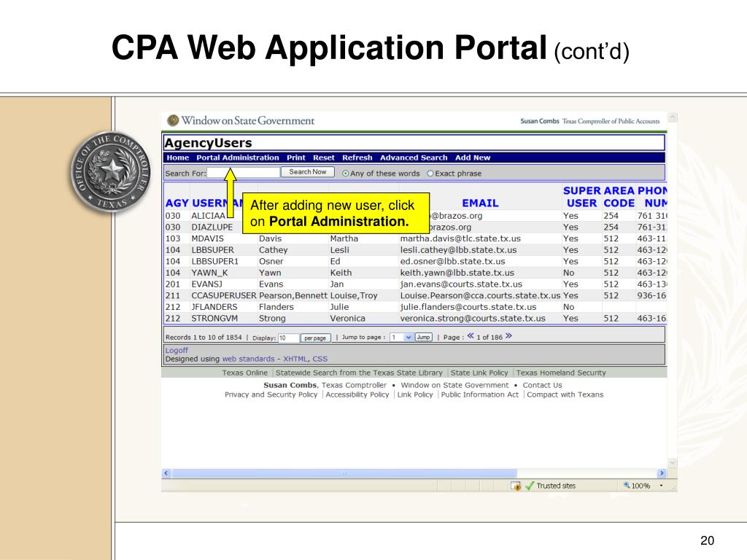Click the Trusted sites checkmark icon
The width and height of the screenshot is (747, 560).
[530, 486]
